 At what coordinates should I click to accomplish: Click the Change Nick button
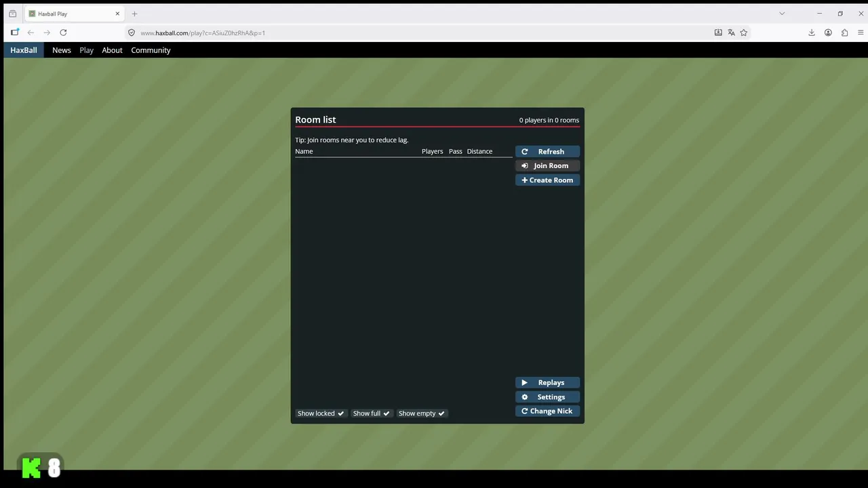pos(547,411)
